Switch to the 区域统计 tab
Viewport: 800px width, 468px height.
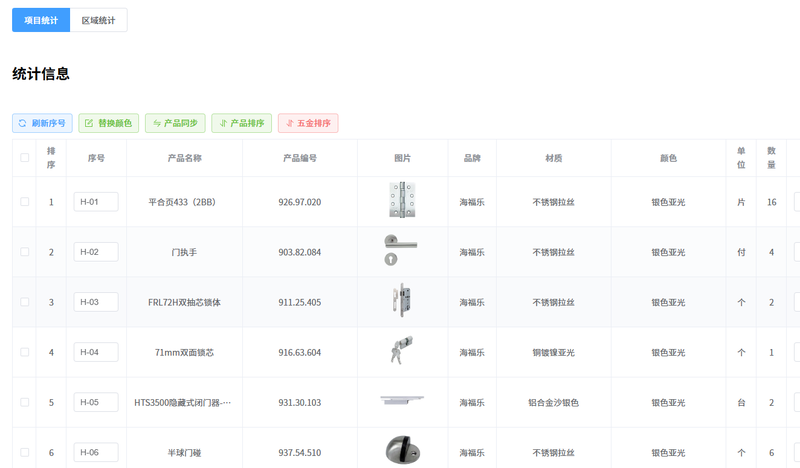coord(98,20)
